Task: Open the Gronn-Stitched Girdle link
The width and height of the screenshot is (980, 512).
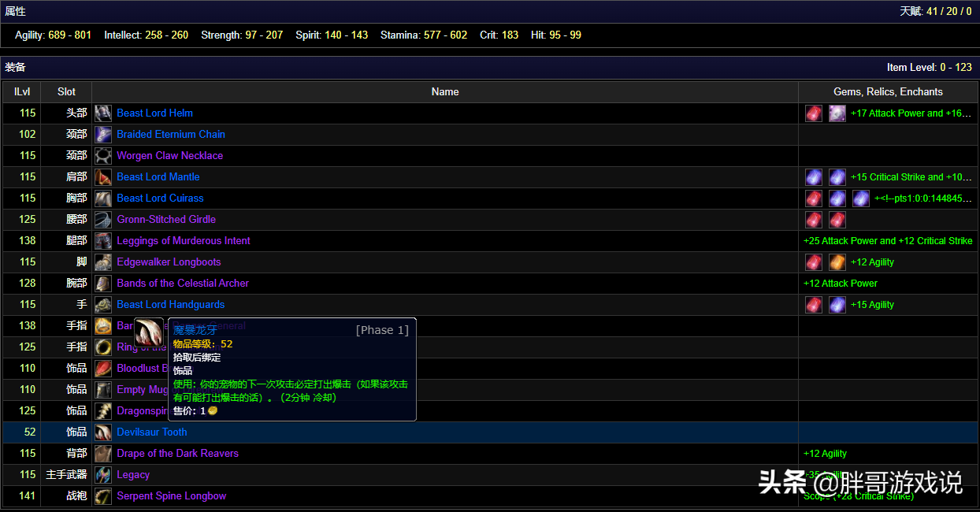Action: coord(166,220)
